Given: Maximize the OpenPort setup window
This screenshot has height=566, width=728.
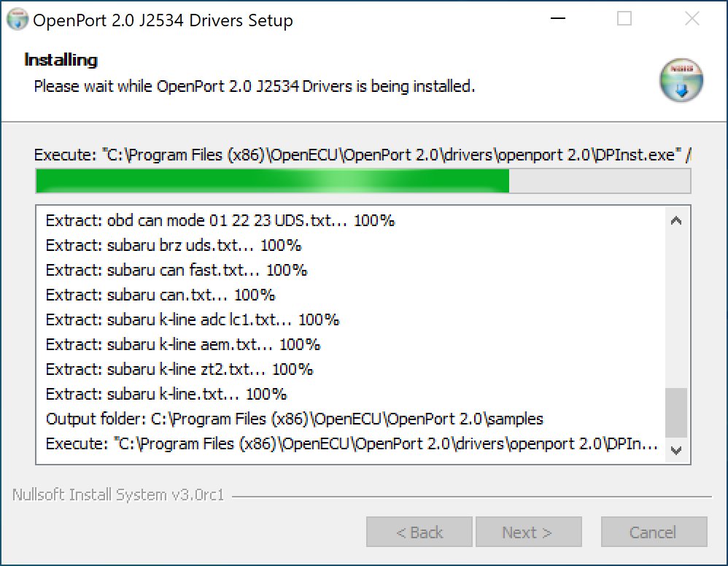Looking at the screenshot, I should point(624,19).
